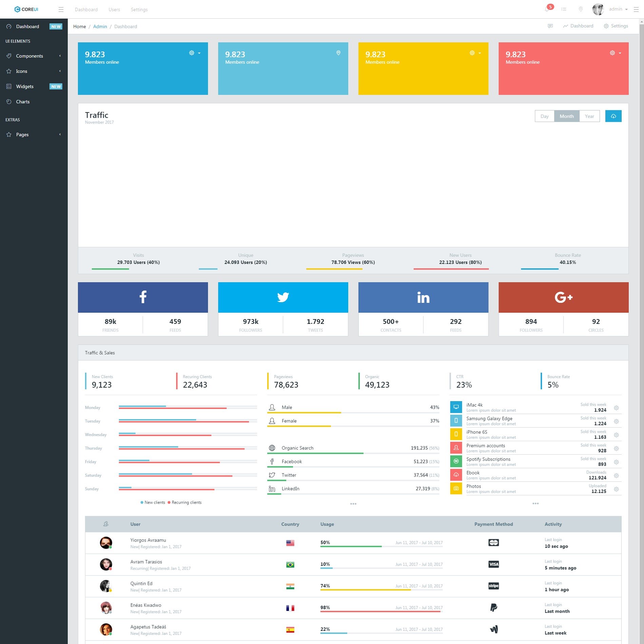This screenshot has height=644, width=644.
Task: Click the cloud download button in Traffic card
Action: [613, 116]
